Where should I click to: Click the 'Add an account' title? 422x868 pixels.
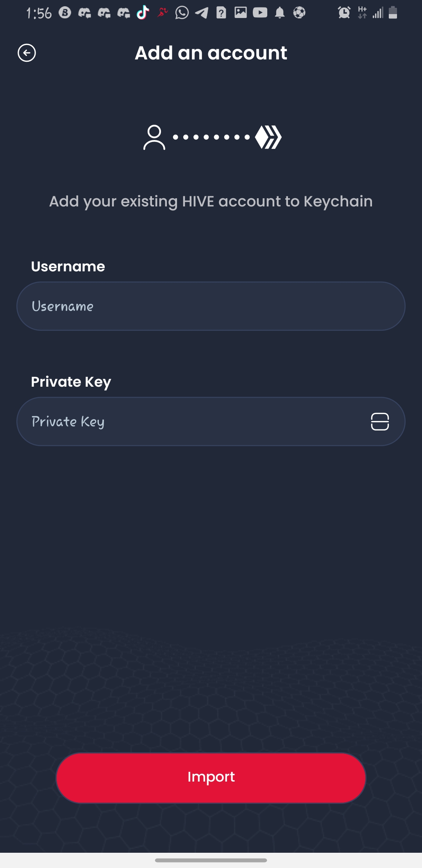211,53
